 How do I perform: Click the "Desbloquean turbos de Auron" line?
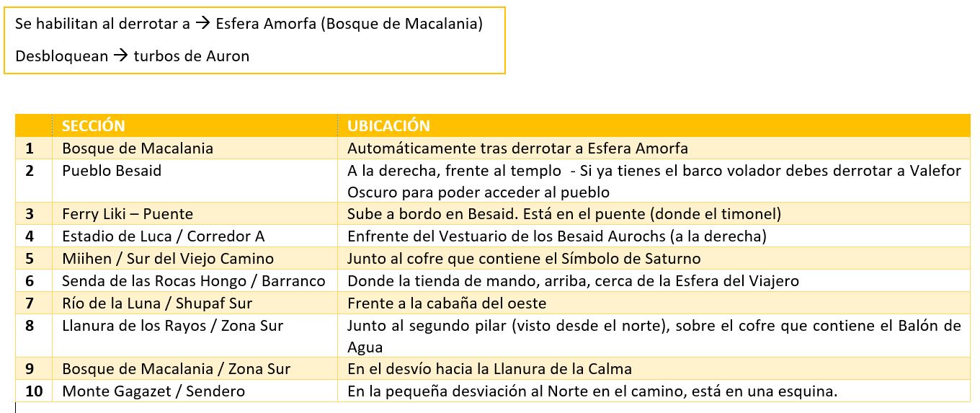pyautogui.click(x=133, y=56)
